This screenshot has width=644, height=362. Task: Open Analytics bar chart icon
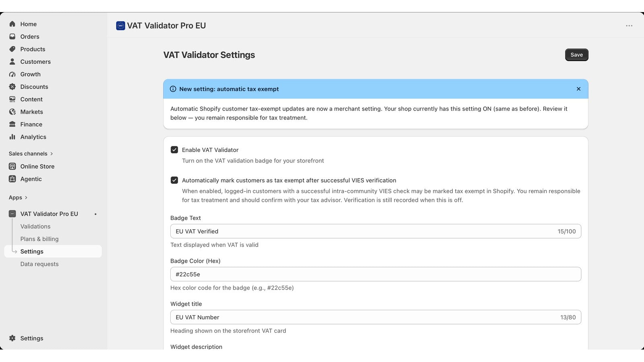click(12, 137)
